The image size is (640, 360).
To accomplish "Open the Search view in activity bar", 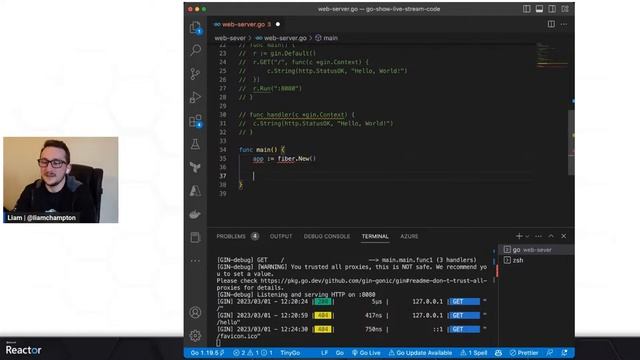I will point(196,50).
